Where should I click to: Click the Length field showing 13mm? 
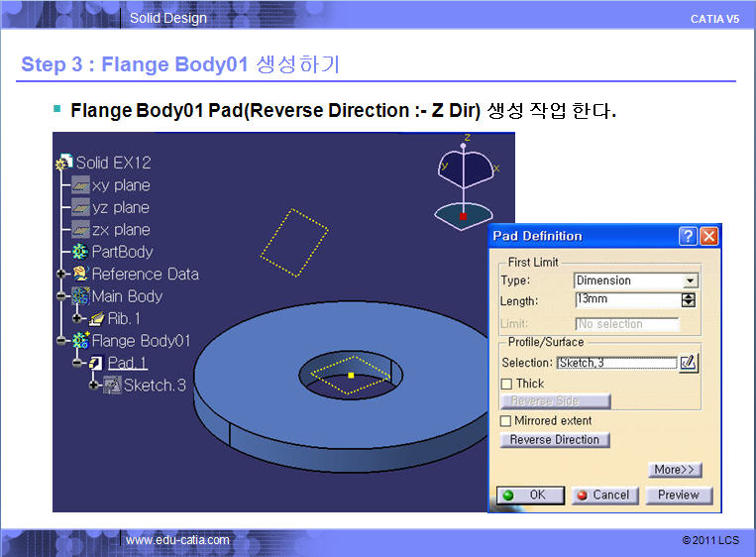(626, 300)
